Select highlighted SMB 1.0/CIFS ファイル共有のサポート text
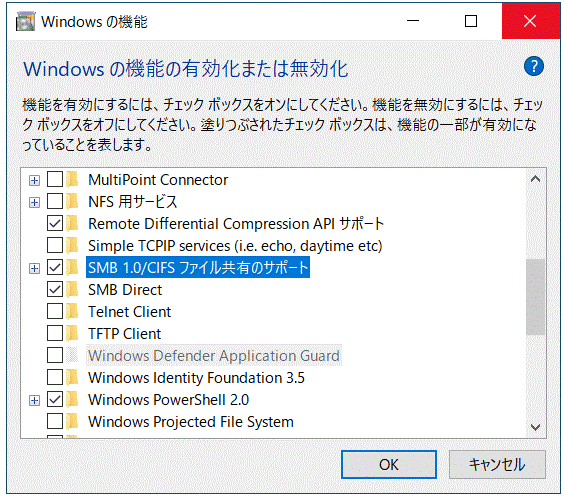Image resolution: width=566 pixels, height=497 pixels. point(198,267)
